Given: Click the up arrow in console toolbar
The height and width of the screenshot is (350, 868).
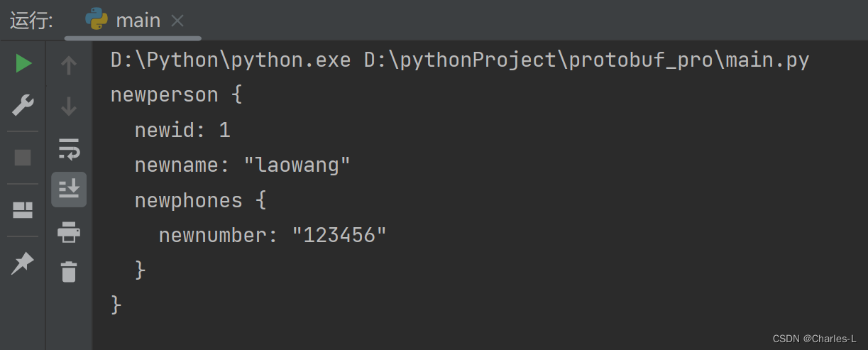Looking at the screenshot, I should tap(69, 65).
